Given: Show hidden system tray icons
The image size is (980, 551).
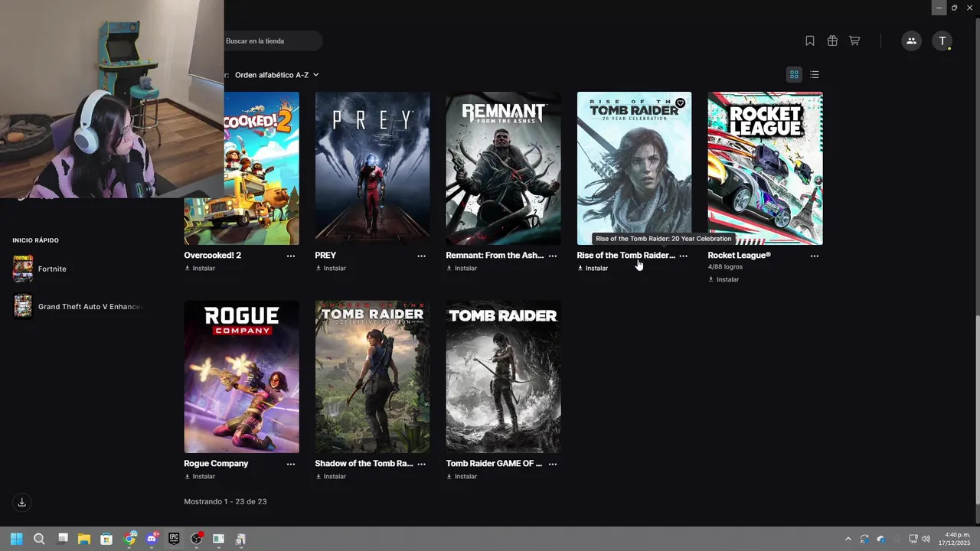Looking at the screenshot, I should pos(848,539).
